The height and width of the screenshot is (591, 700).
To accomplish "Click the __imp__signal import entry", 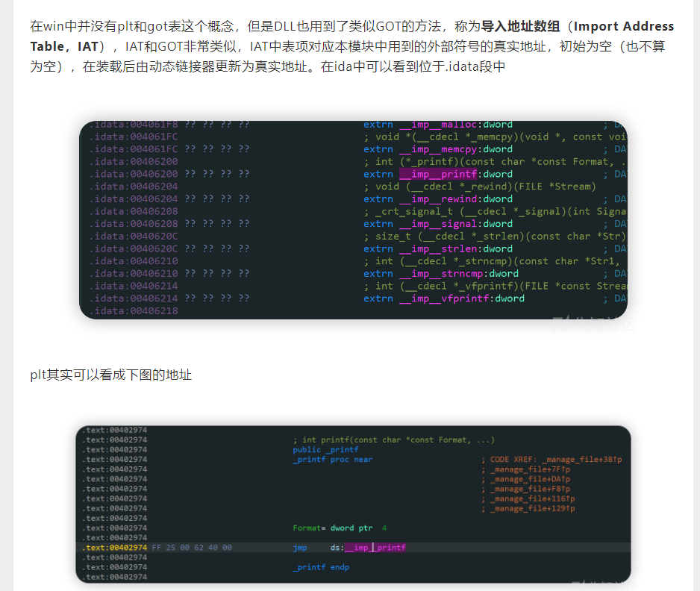I will tap(443, 224).
